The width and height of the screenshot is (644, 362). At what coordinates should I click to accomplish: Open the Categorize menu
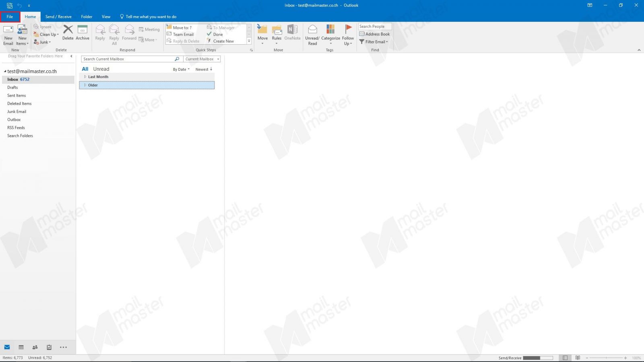click(330, 35)
